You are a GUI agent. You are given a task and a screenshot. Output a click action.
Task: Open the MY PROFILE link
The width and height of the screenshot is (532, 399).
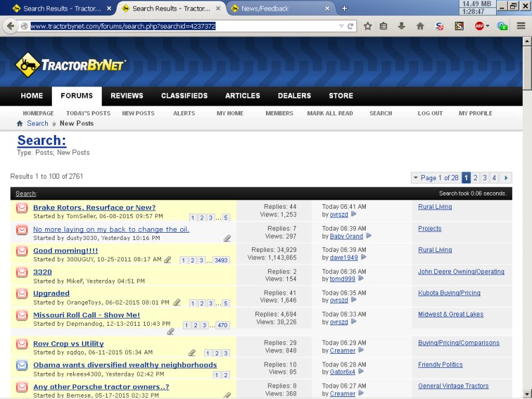[x=475, y=113]
